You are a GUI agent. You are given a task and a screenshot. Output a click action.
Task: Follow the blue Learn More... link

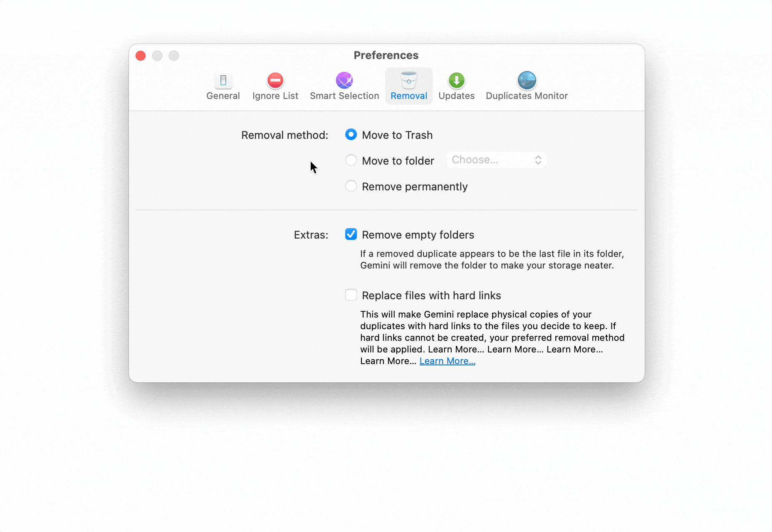pos(447,361)
